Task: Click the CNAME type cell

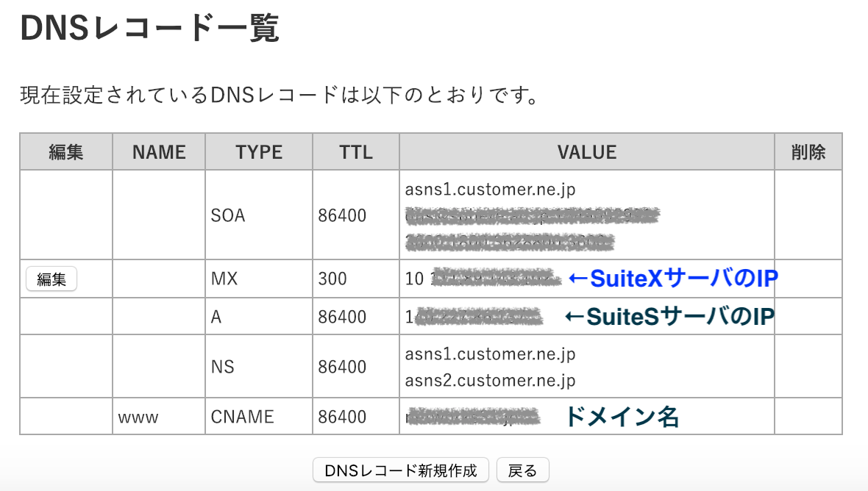Action: click(258, 416)
